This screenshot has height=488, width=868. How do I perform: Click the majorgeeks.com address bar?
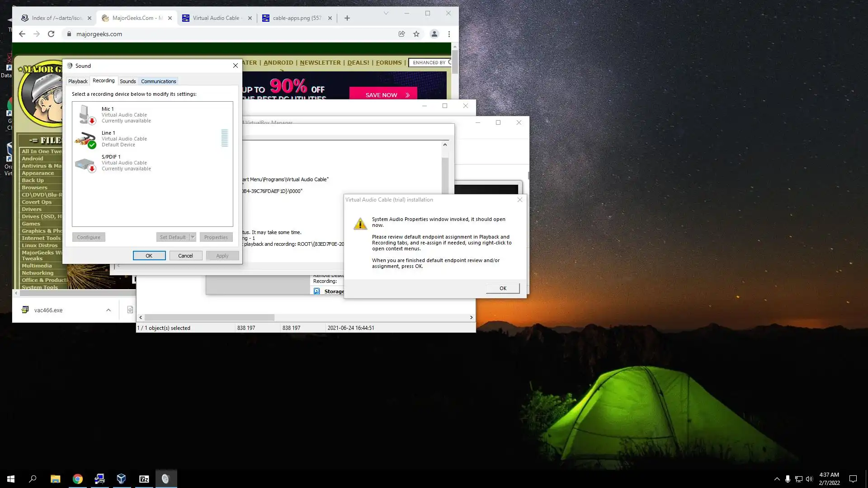[x=226, y=34]
